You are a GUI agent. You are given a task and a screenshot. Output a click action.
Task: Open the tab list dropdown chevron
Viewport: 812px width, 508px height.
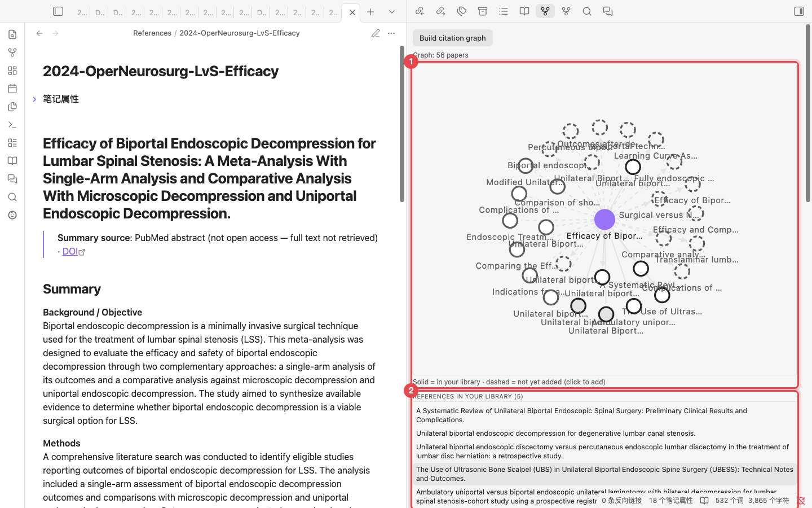(x=392, y=12)
